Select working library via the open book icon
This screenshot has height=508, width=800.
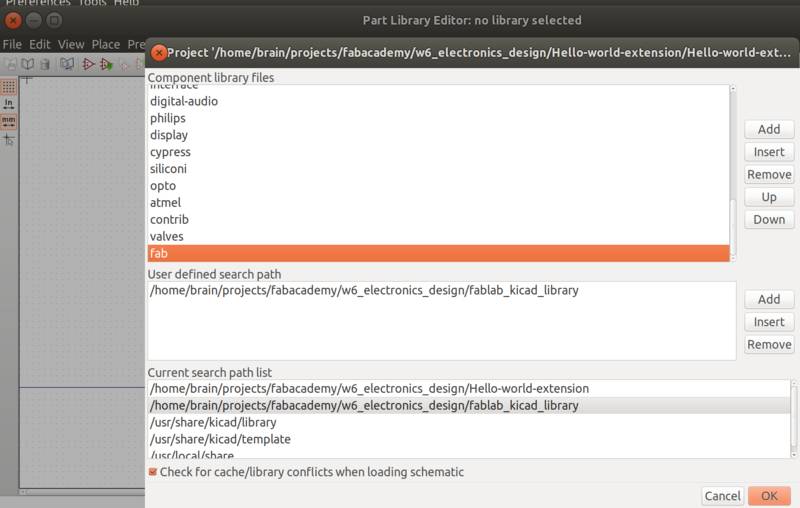[x=28, y=64]
